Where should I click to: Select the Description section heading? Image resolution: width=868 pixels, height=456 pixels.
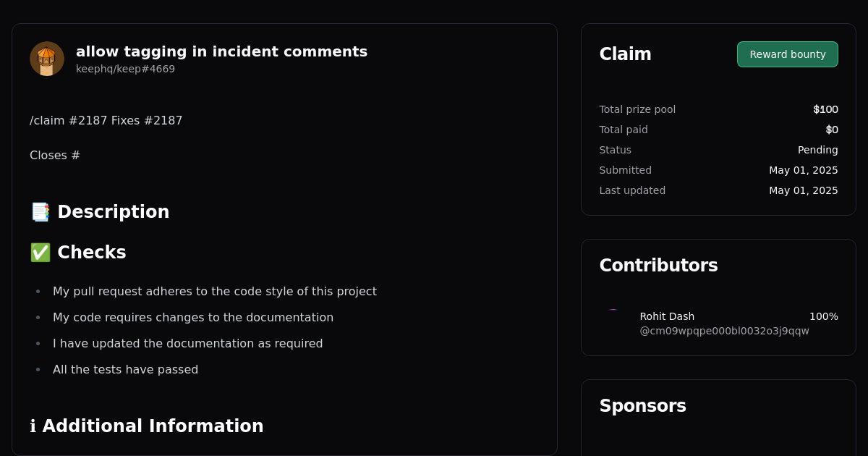click(x=113, y=211)
